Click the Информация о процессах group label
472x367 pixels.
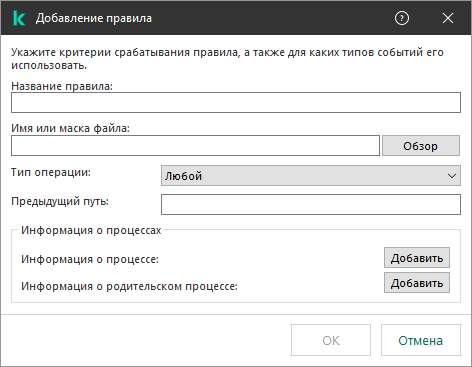click(x=91, y=230)
